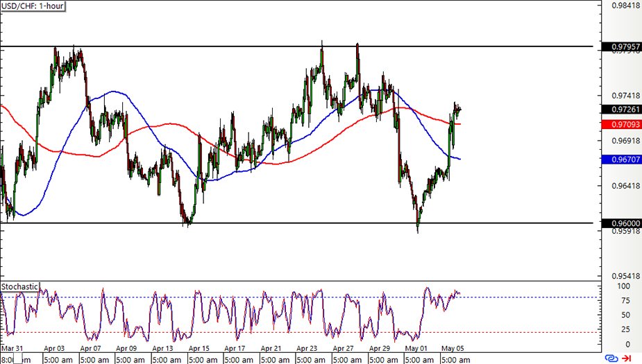Select the lower horizontal support line

296,223
